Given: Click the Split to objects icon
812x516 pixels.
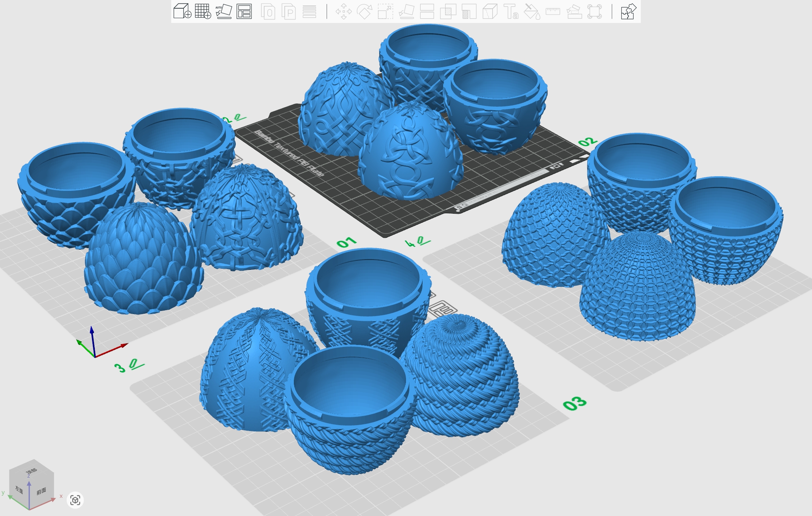Looking at the screenshot, I should (268, 11).
